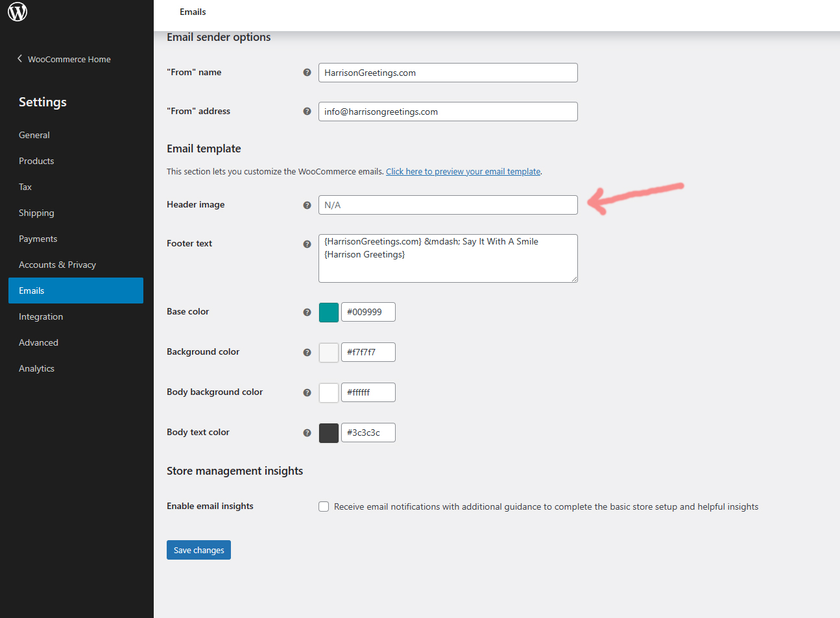Select the Emails settings item

coord(76,291)
